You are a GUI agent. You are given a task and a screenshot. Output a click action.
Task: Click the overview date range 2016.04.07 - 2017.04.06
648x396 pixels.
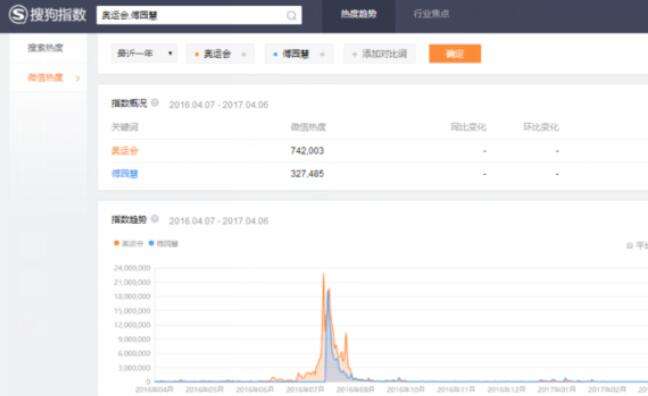click(219, 105)
